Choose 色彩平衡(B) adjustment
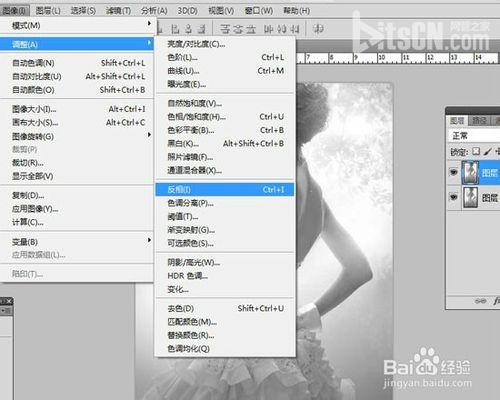Image resolution: width=500 pixels, height=400 pixels. tap(225, 130)
